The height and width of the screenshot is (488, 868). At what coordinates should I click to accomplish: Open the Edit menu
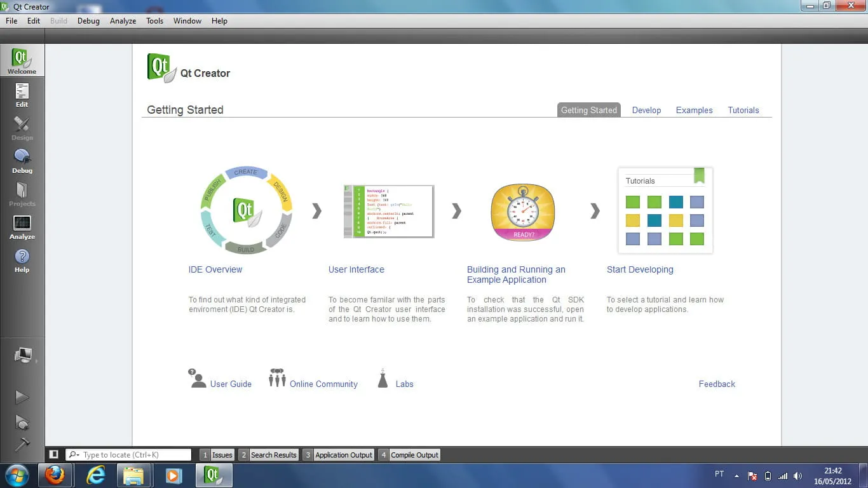[x=34, y=21]
